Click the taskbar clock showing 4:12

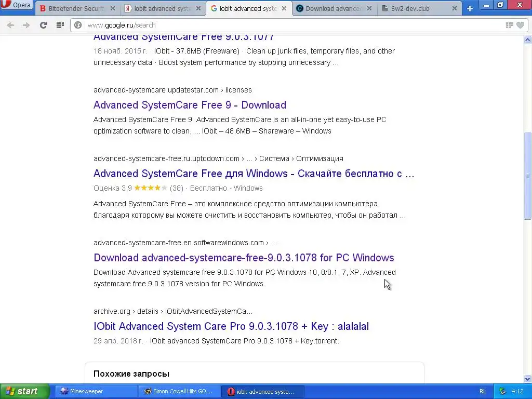point(517,391)
